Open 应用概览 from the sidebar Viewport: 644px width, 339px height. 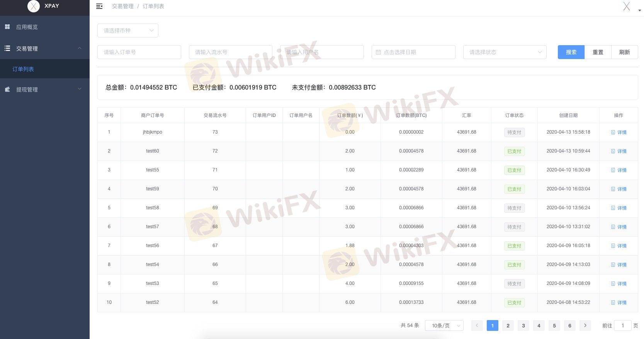click(x=27, y=27)
